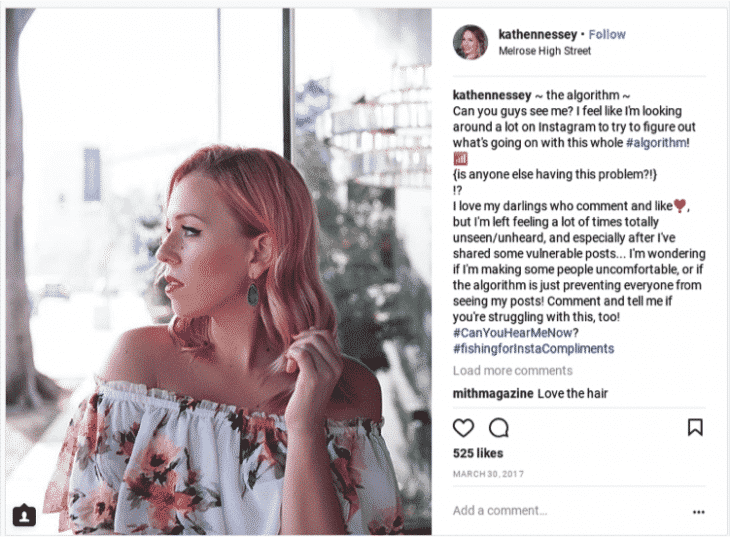
Task: Open the mithmagazine commenter profile
Action: [493, 393]
